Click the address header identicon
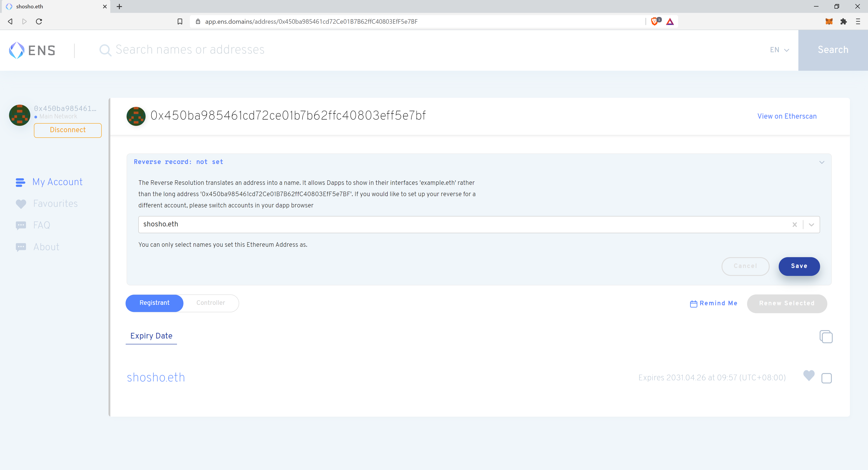Image resolution: width=868 pixels, height=470 pixels. tap(136, 116)
